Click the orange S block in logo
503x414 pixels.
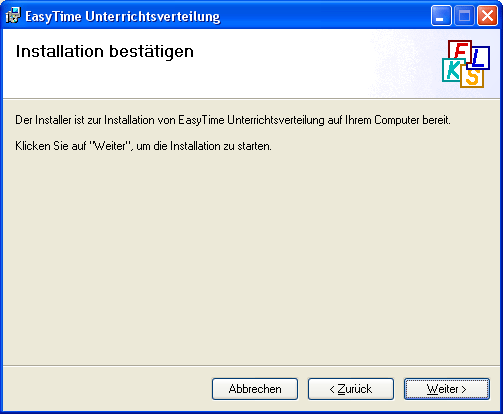tap(472, 77)
